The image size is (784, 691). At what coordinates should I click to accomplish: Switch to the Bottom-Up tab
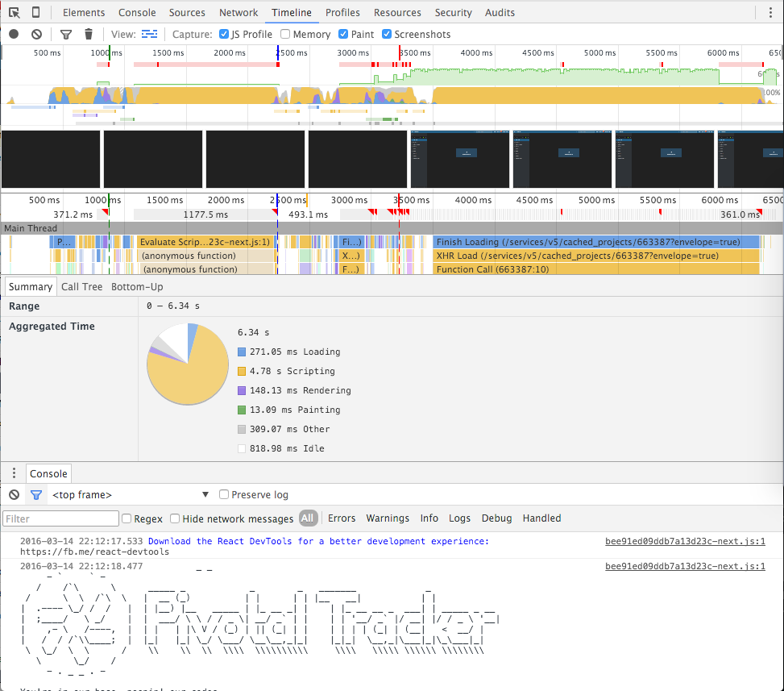click(137, 287)
